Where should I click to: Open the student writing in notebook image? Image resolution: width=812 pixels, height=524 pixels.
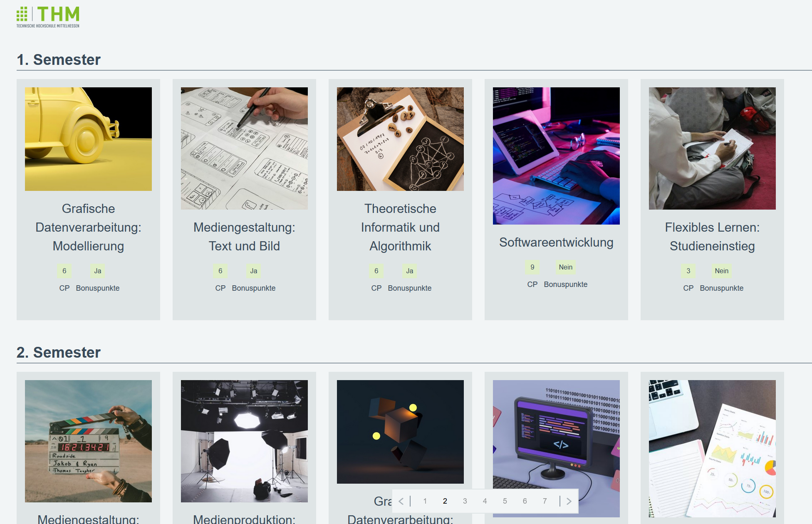point(712,148)
